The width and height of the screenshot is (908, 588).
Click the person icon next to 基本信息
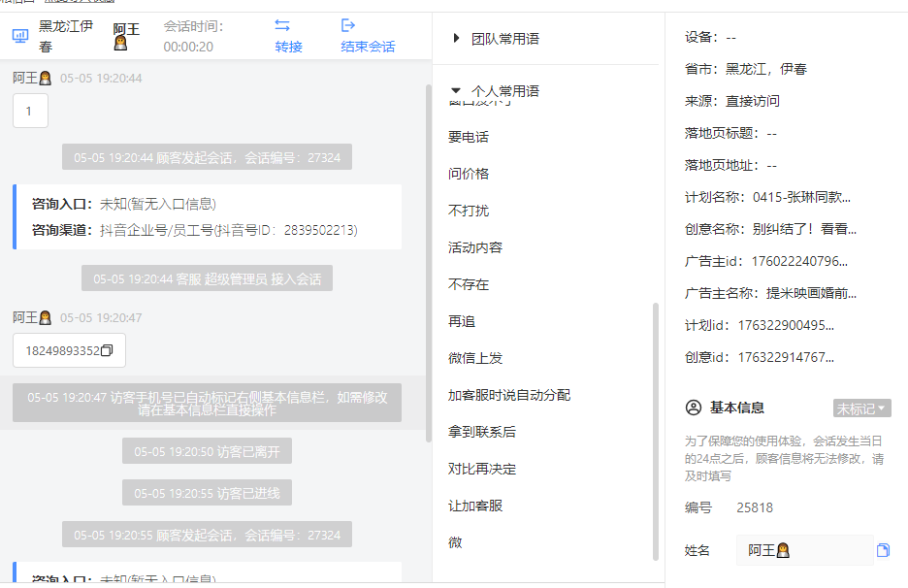click(x=694, y=408)
